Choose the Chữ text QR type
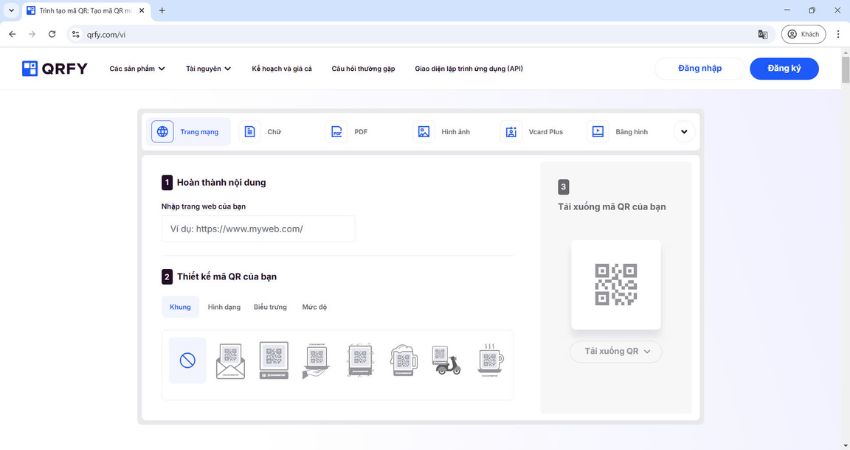The width and height of the screenshot is (850, 450). tap(262, 132)
